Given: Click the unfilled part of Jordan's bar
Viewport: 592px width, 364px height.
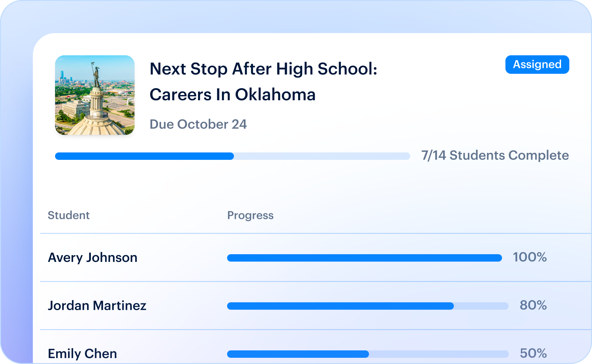Looking at the screenshot, I should coord(481,306).
